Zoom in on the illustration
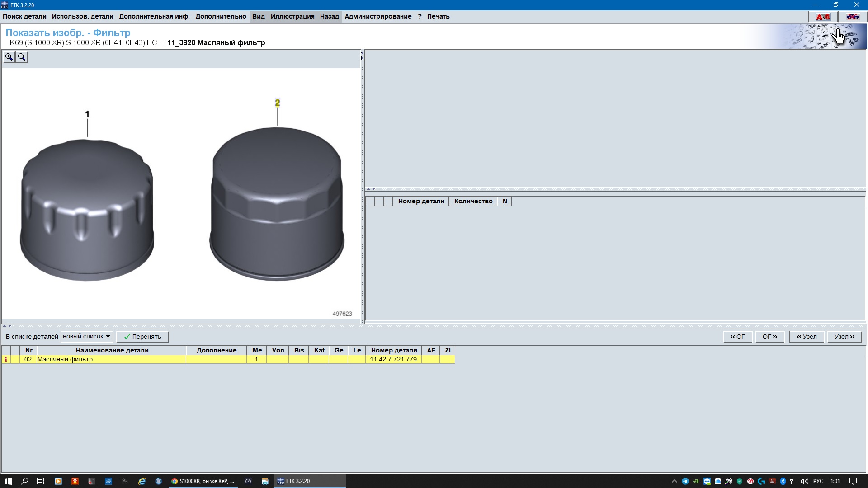This screenshot has width=868, height=488. (9, 57)
